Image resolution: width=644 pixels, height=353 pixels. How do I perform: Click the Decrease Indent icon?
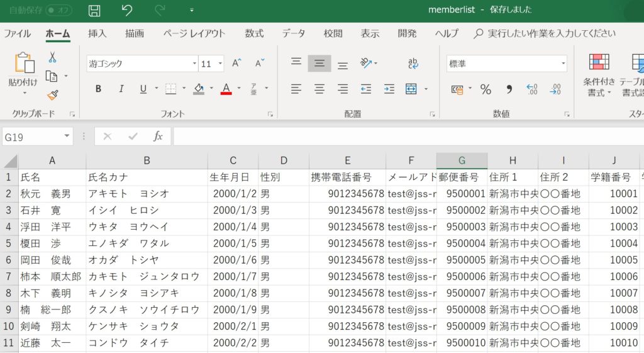pos(365,89)
